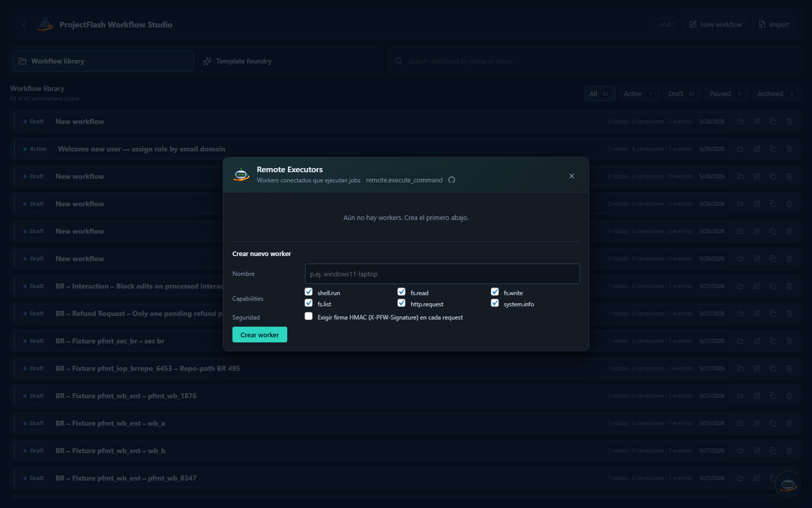Edit the 'BR – Refund Request' workflow

tap(757, 313)
